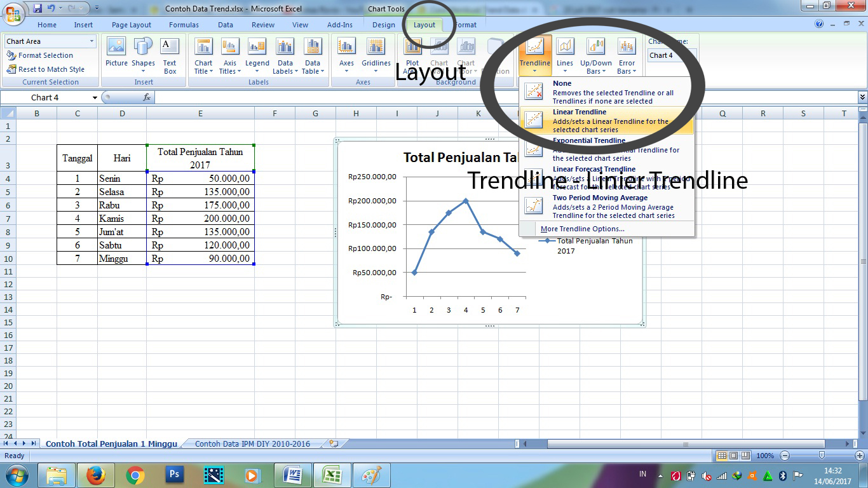Click the Office button logo
This screenshot has width=868, height=488.
point(13,13)
